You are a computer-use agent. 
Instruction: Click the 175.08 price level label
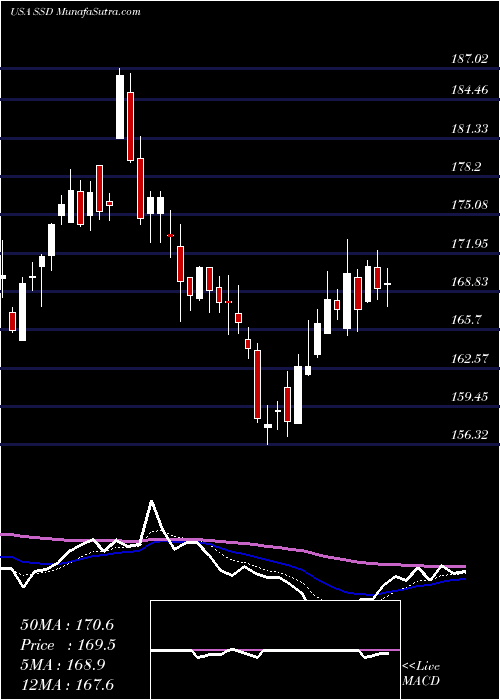469,205
